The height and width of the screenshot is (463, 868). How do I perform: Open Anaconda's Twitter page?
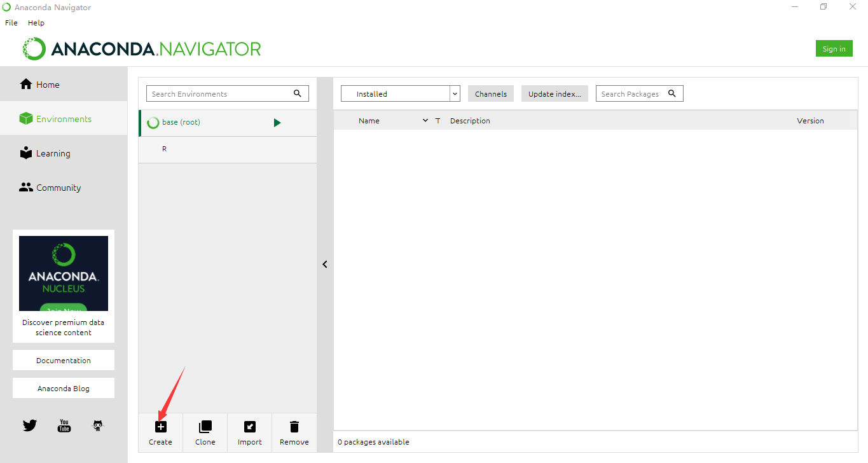coord(29,425)
